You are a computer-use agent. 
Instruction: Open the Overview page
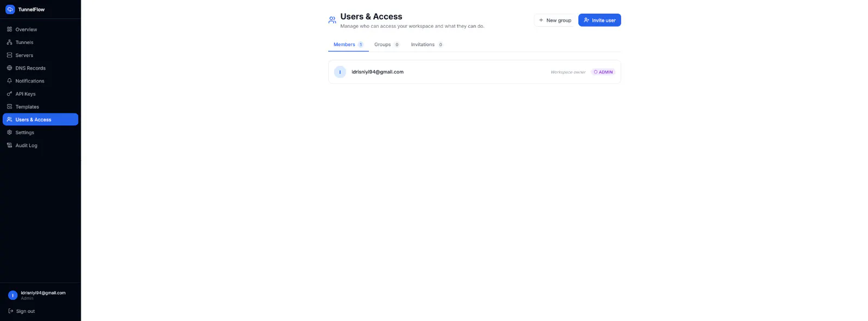click(41, 29)
